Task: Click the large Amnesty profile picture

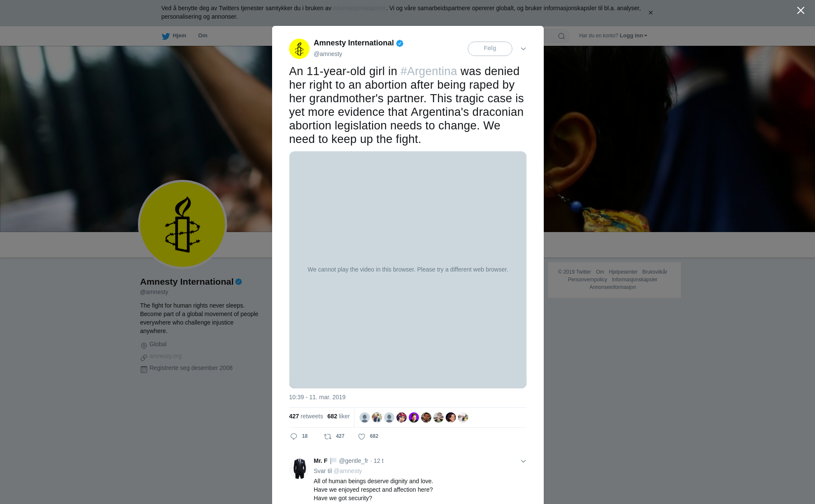Action: 183,224
